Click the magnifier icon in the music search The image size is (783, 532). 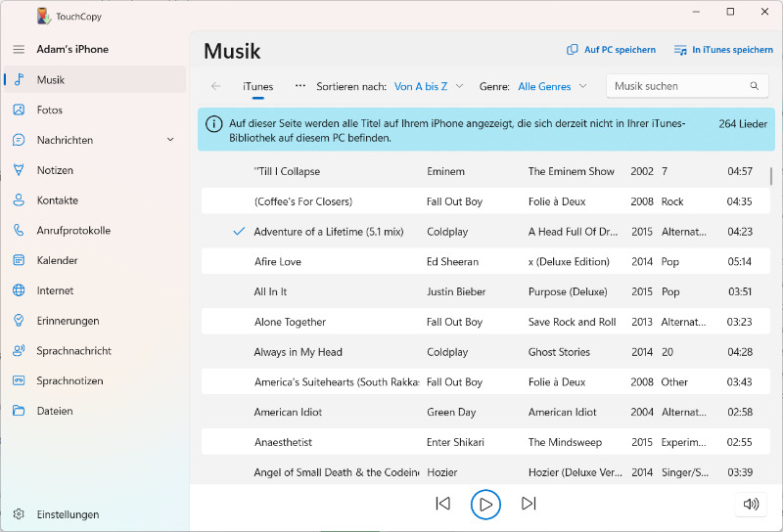tap(754, 86)
